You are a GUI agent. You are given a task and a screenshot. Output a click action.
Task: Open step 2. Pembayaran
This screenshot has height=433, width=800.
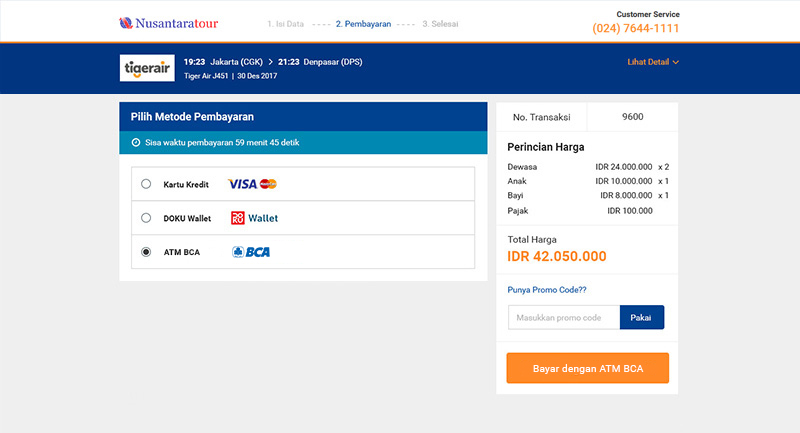click(363, 24)
